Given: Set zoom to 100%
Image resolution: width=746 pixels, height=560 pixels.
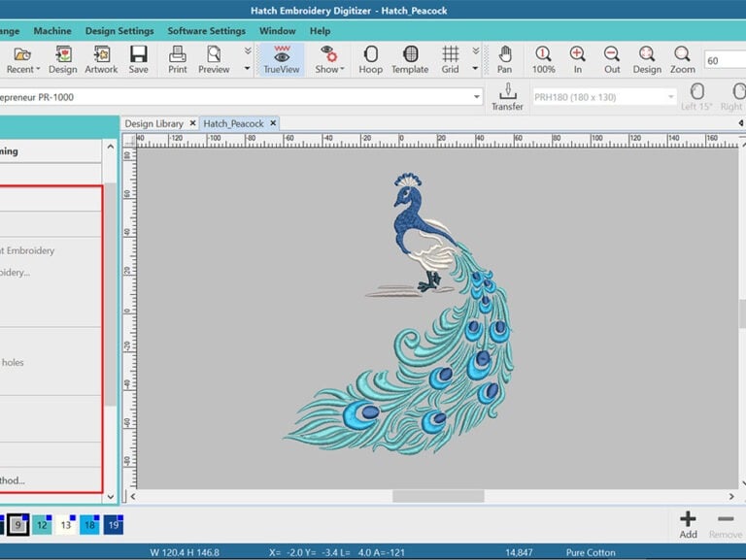Looking at the screenshot, I should (x=543, y=59).
